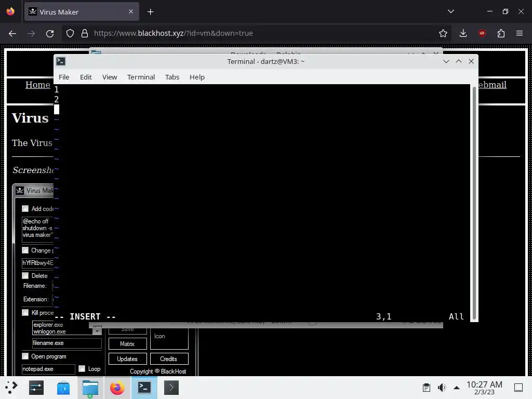Click the Matrix button
532x399 pixels.
[128, 344]
